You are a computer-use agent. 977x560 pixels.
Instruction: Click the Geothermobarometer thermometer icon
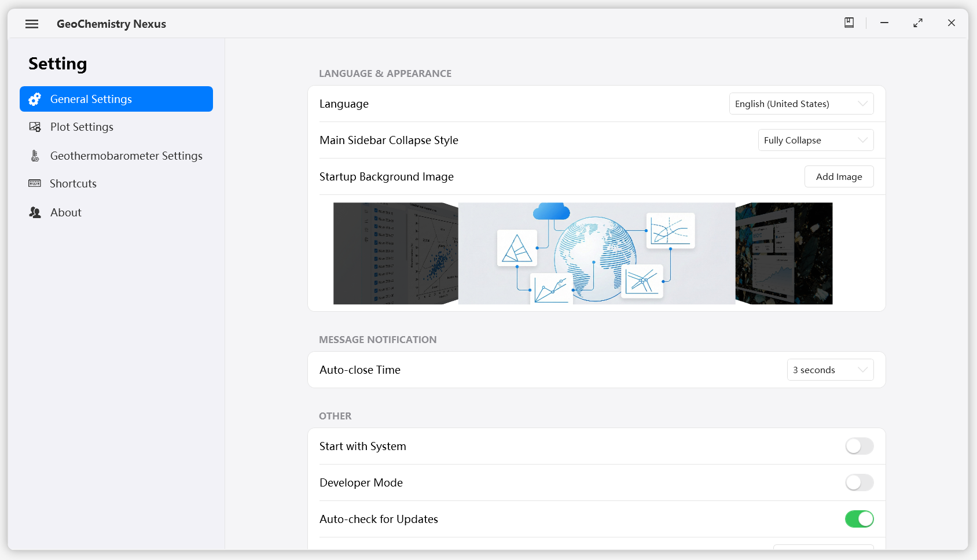(x=35, y=156)
